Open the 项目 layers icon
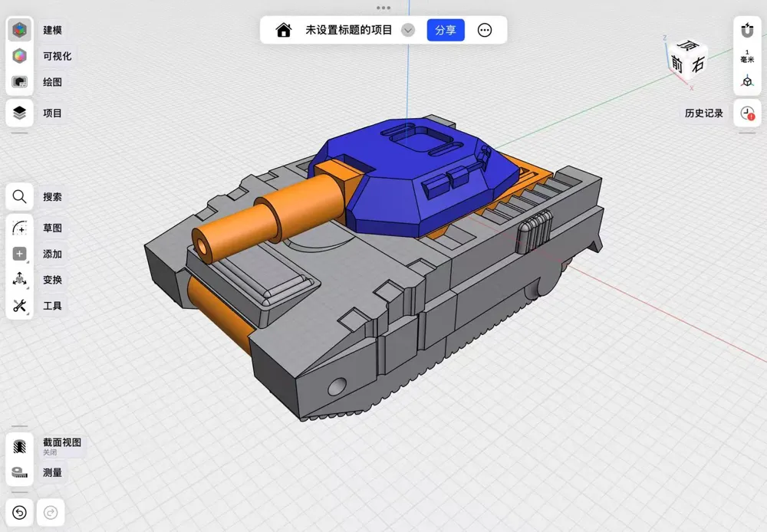767x532 pixels. pyautogui.click(x=20, y=113)
